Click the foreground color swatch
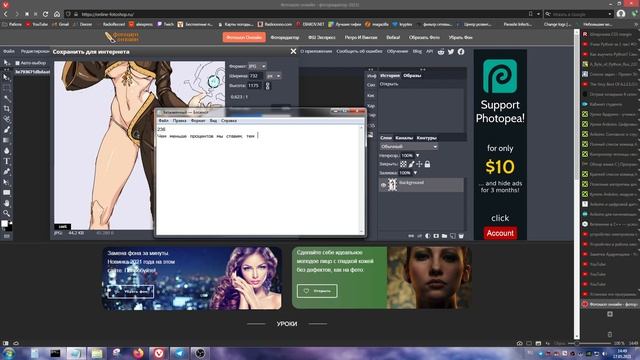Image resolution: width=640 pixels, height=360 pixels. (4, 224)
